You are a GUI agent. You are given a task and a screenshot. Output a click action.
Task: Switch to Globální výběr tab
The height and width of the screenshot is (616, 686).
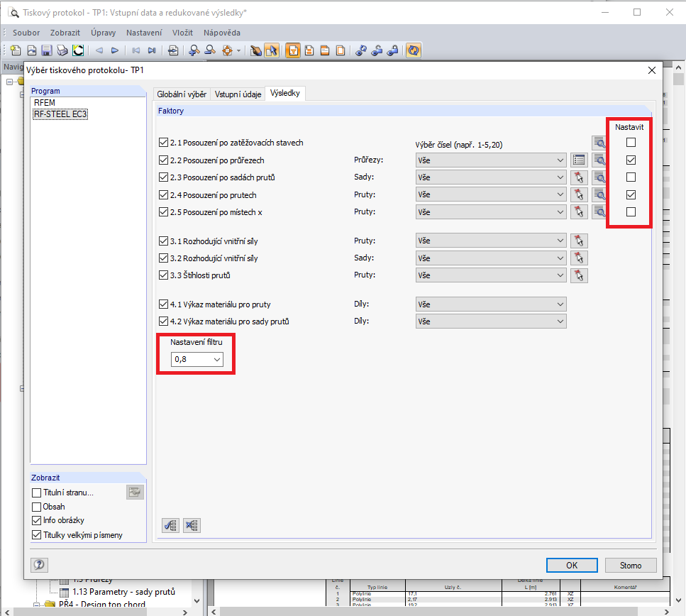pyautogui.click(x=182, y=94)
